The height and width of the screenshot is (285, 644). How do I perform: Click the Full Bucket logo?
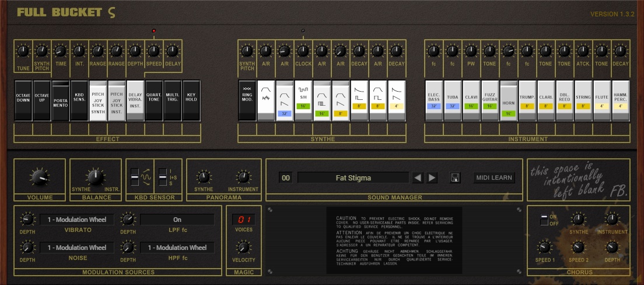click(66, 13)
